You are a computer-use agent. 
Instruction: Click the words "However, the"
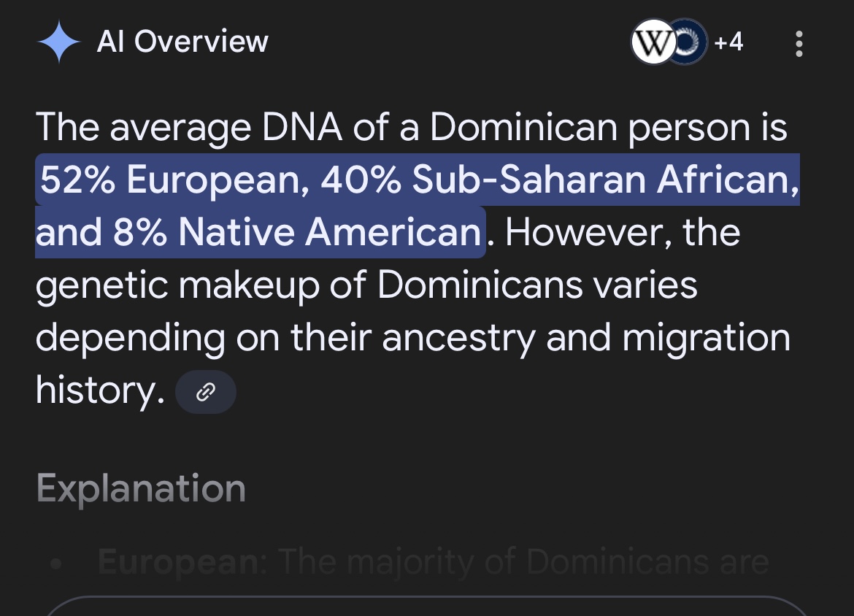623,233
